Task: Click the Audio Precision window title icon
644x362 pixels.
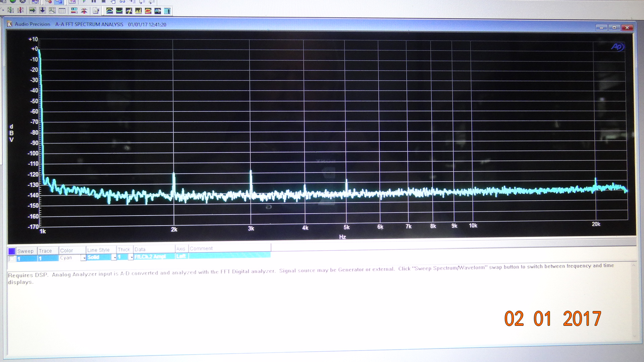Action: pos(10,24)
